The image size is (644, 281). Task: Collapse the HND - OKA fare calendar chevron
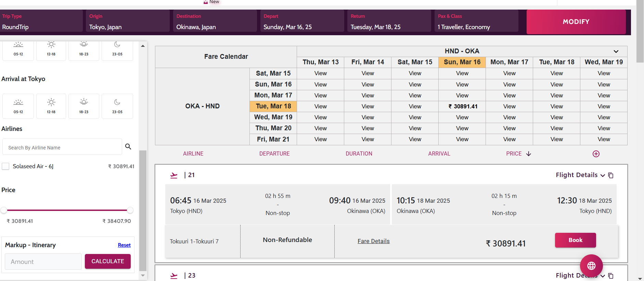pyautogui.click(x=616, y=51)
